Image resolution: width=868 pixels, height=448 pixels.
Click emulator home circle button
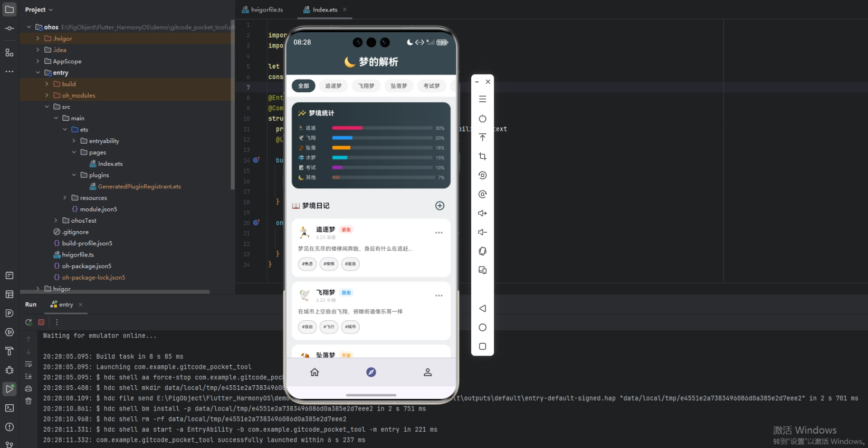coord(482,327)
